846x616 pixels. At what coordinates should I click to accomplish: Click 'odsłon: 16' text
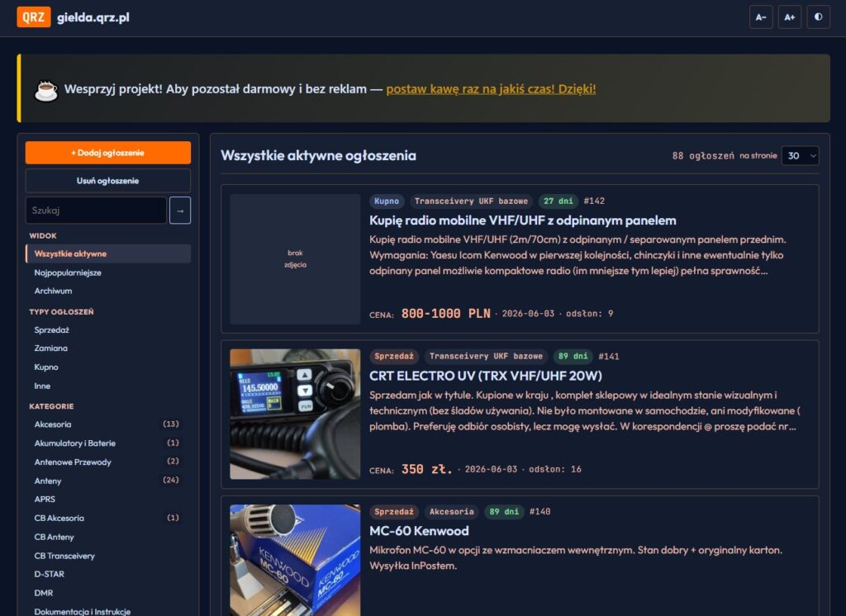(x=555, y=469)
